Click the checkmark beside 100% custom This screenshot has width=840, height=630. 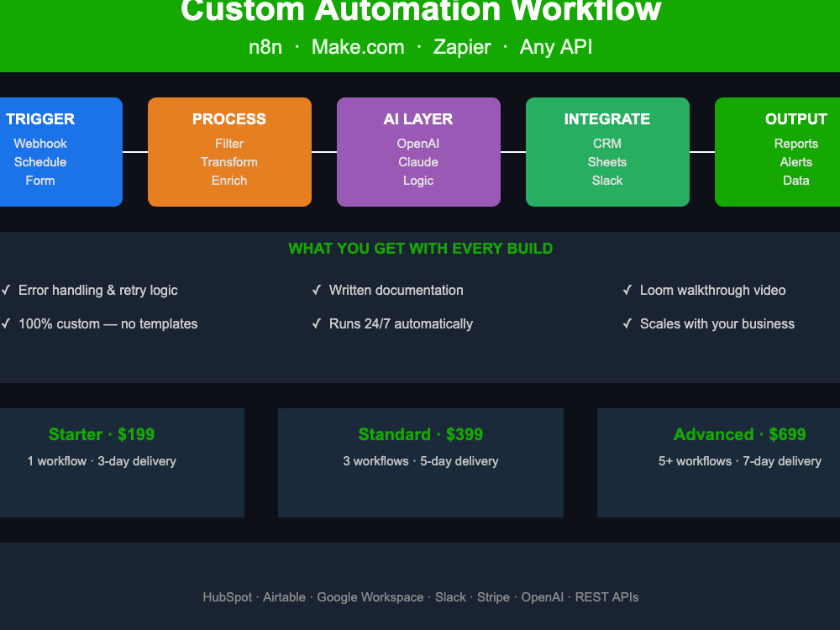[6, 323]
